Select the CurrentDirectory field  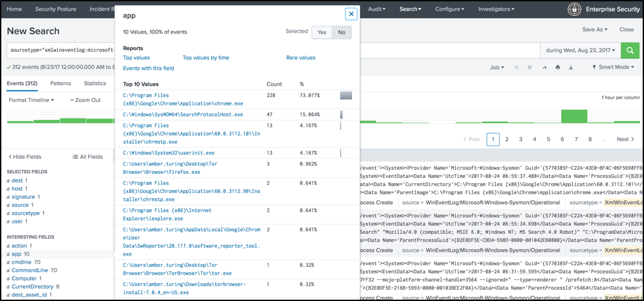(x=34, y=287)
